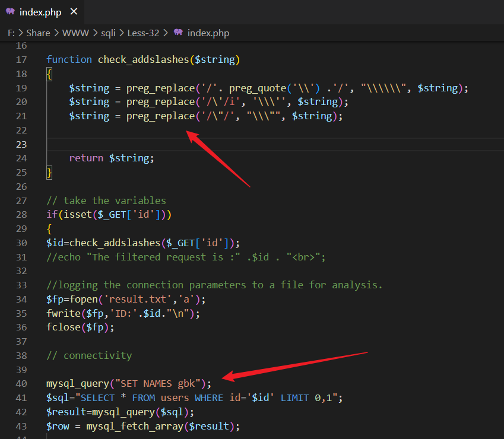
Task: Click the $sql variable on line 41
Action: point(58,397)
